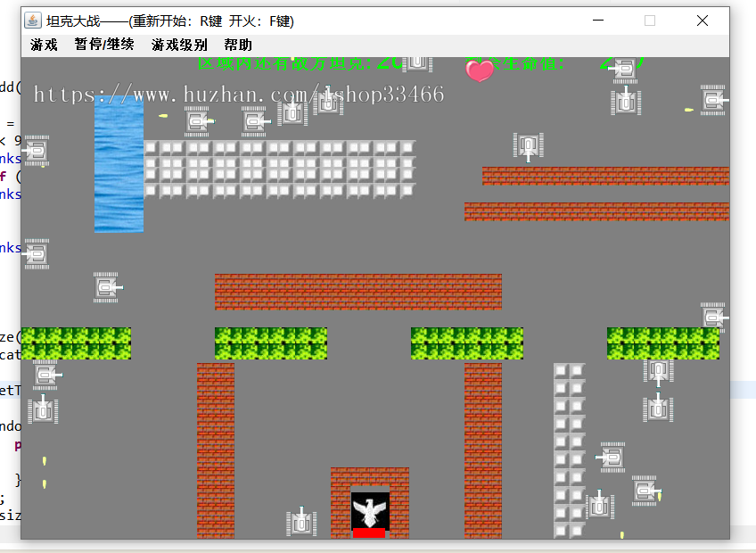Close the tank game window
This screenshot has height=553, width=756.
click(x=703, y=21)
